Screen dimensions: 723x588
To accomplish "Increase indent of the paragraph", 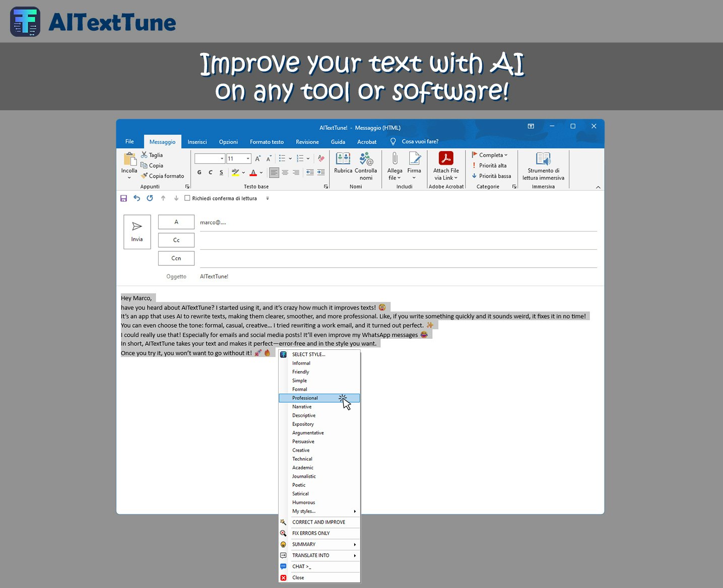I will pos(321,172).
